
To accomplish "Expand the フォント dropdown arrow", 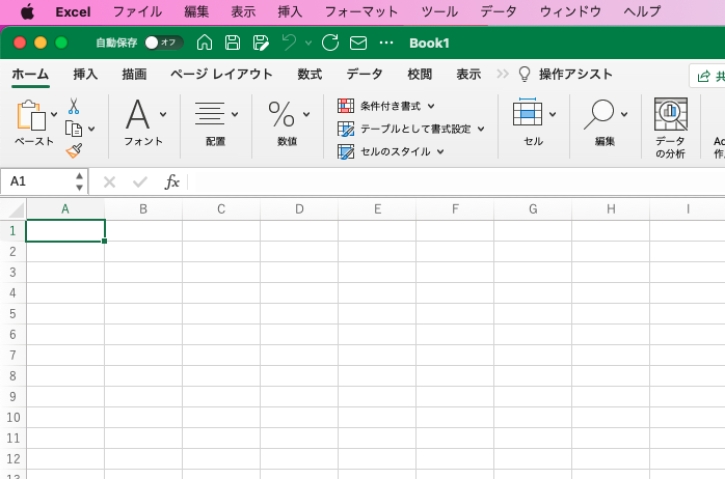I will click(163, 114).
